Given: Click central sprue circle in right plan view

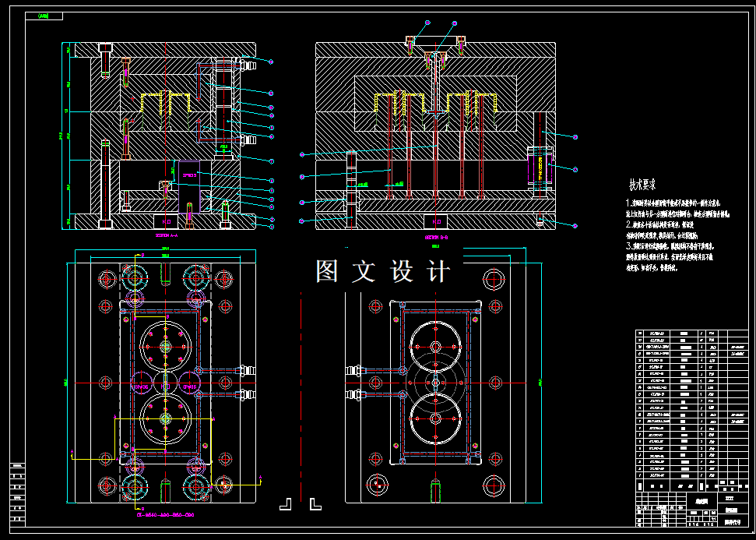Looking at the screenshot, I should (435, 383).
